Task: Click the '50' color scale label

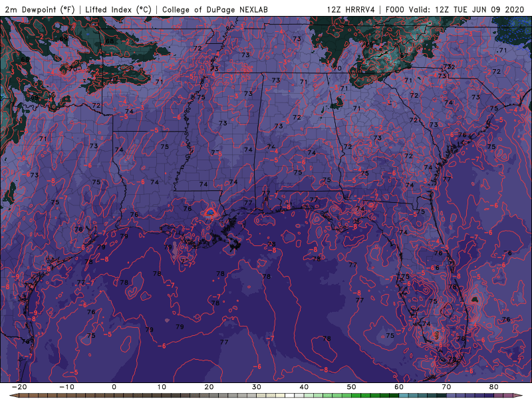Action: 352,387
